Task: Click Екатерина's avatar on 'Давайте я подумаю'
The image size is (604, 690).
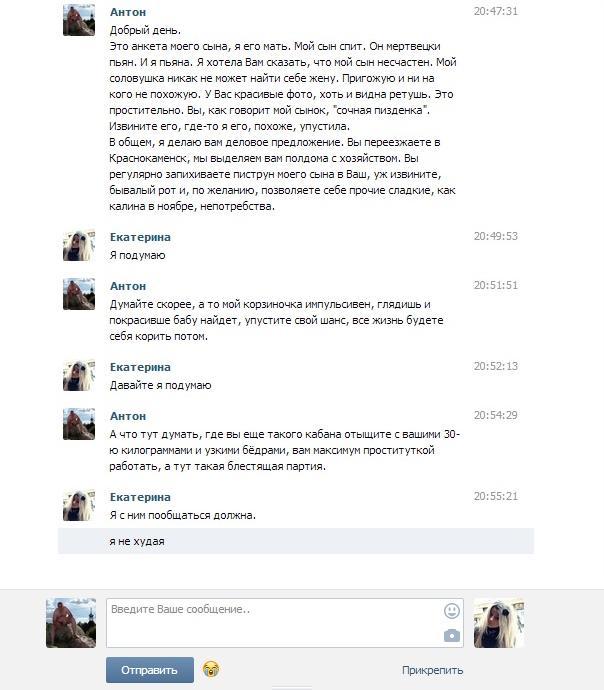Action: tap(79, 375)
